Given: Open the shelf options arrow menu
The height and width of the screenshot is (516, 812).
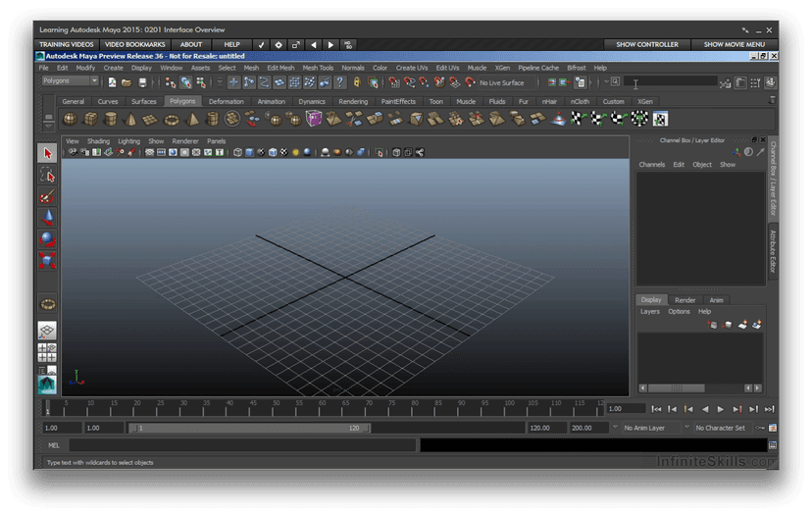Looking at the screenshot, I should [x=48, y=126].
